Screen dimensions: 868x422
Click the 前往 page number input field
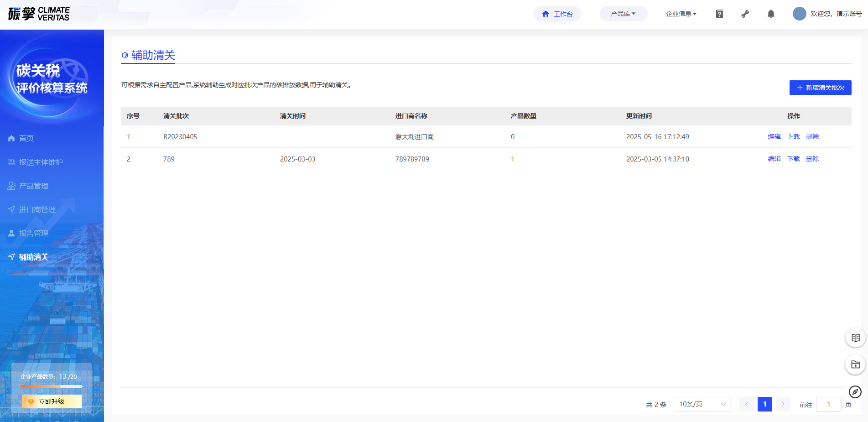[x=828, y=405]
